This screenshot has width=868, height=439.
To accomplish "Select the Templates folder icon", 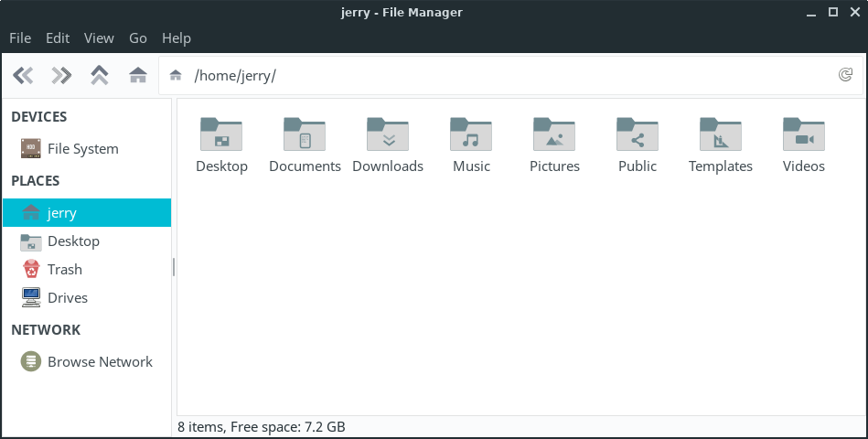I will point(721,134).
